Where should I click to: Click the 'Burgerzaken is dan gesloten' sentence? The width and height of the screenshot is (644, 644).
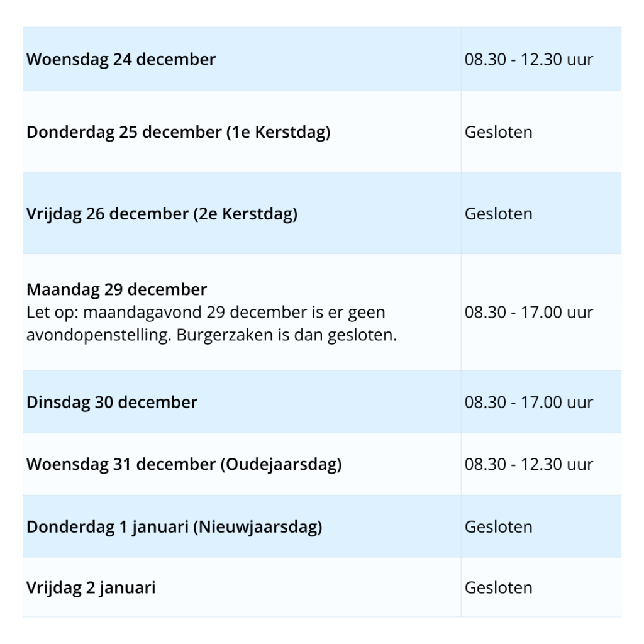287,335
